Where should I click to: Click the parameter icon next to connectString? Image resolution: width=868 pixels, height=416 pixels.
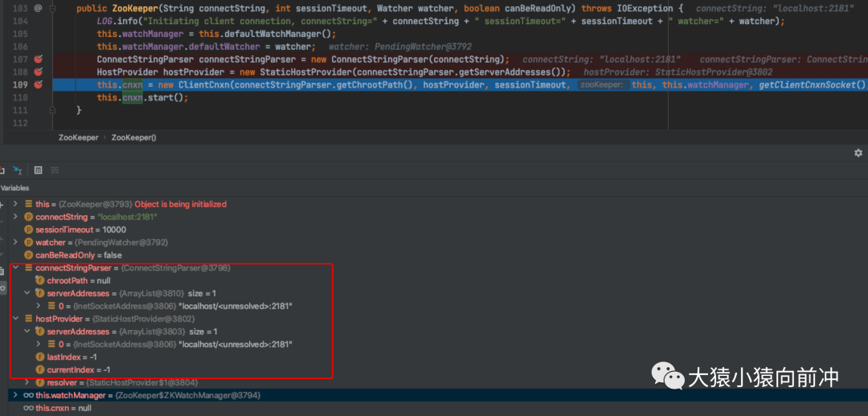(x=28, y=217)
